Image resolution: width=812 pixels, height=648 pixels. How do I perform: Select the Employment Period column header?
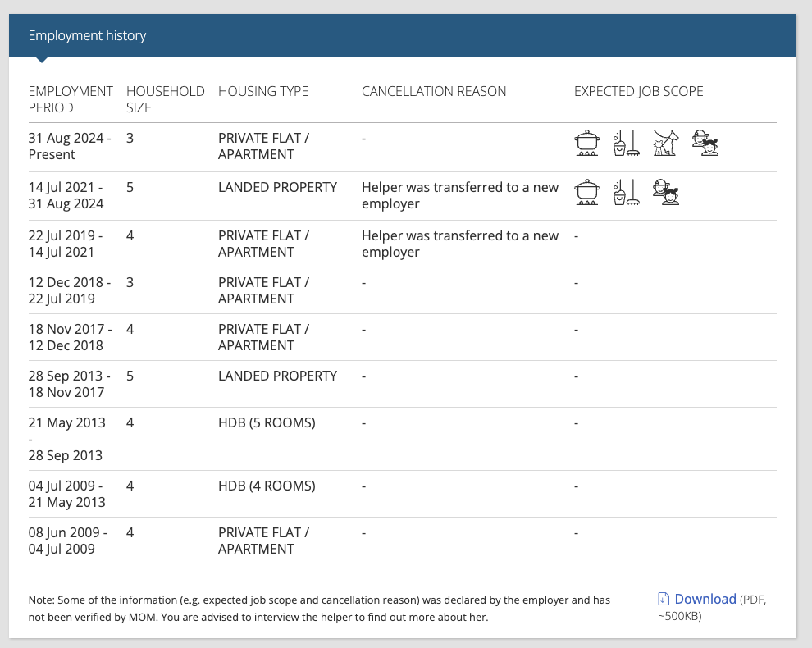pos(71,99)
